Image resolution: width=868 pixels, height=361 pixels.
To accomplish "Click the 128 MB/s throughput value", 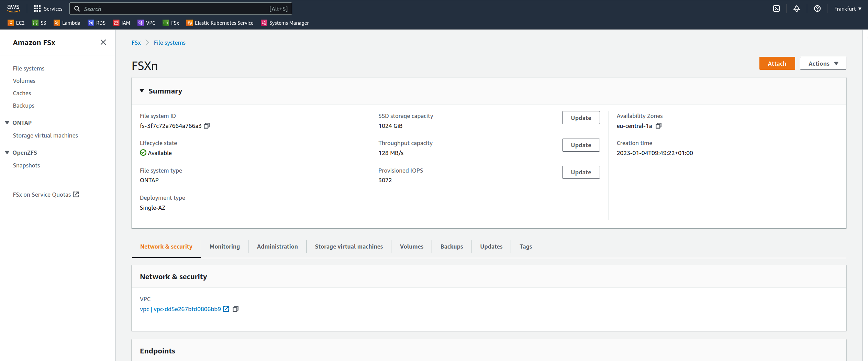I will [x=391, y=153].
